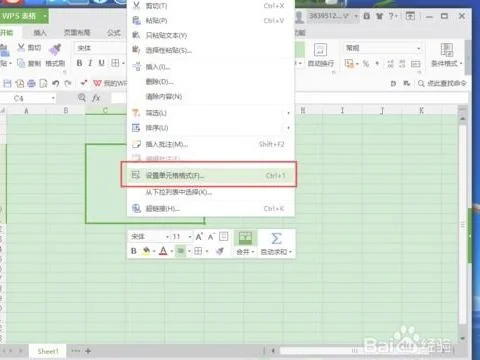Click the Print Preview icon

(x=43, y=83)
